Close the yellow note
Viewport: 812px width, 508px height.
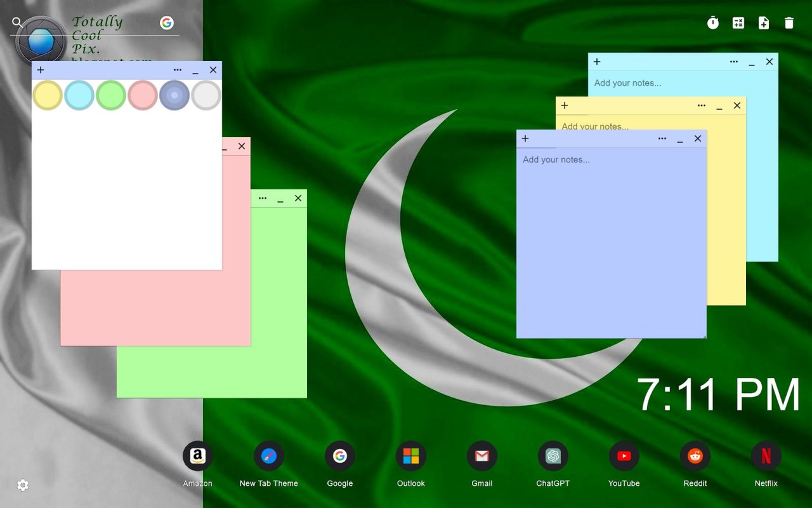pyautogui.click(x=737, y=105)
